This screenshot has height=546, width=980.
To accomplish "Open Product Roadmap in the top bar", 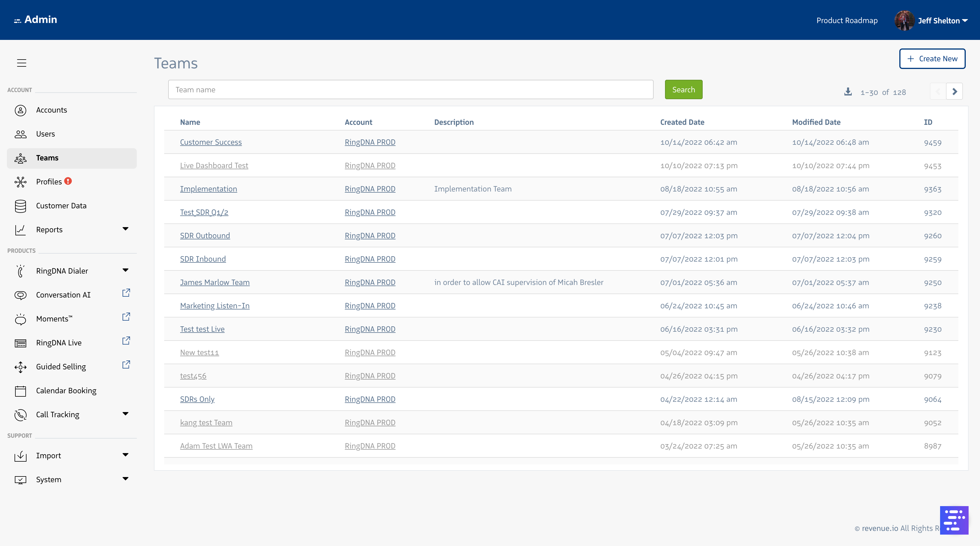I will [847, 21].
